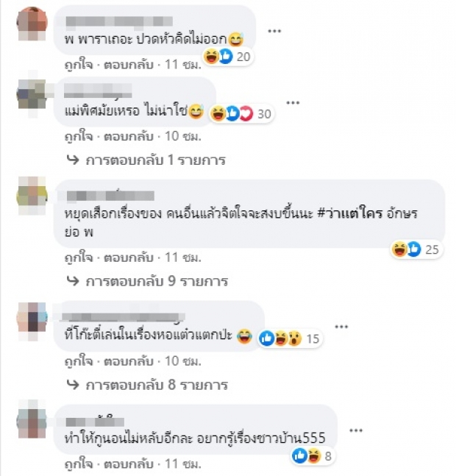Expand การตอบกลับ 8 รายการ replies
This screenshot has width=456, height=476.
coord(147,385)
